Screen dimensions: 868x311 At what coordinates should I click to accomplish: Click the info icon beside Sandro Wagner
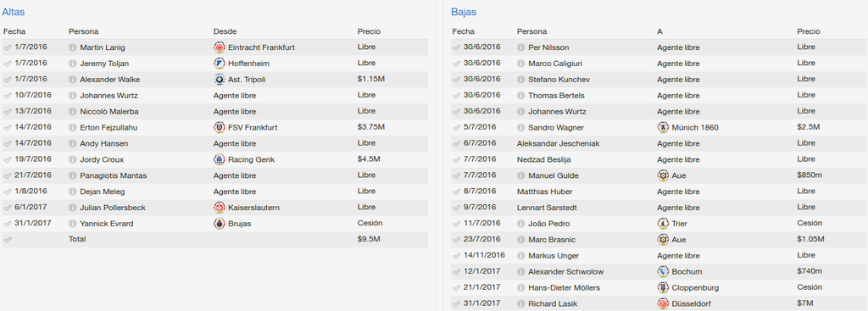coord(521,128)
